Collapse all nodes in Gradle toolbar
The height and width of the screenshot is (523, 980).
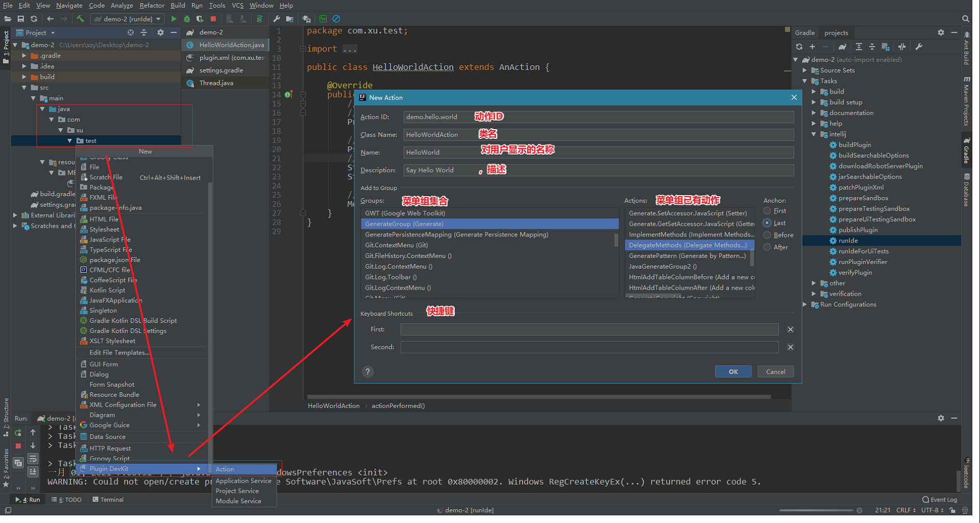872,46
